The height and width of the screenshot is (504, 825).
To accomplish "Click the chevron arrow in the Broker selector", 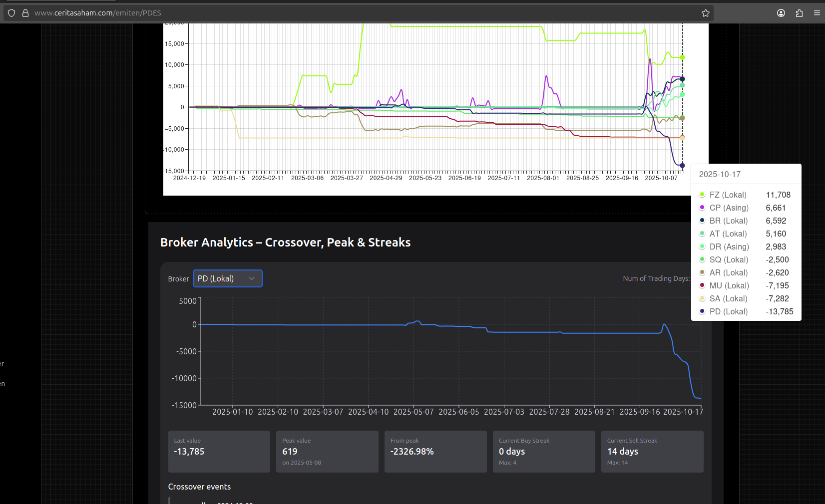I will (252, 278).
